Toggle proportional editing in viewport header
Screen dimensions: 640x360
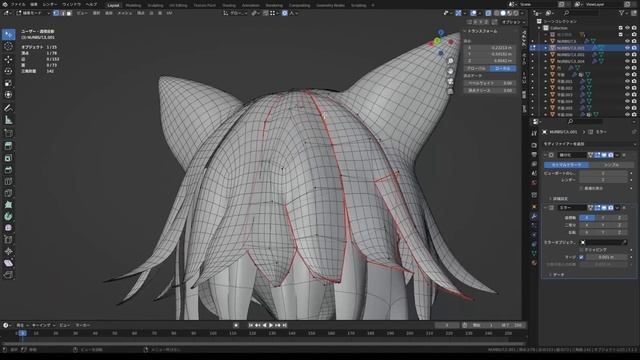tap(284, 13)
